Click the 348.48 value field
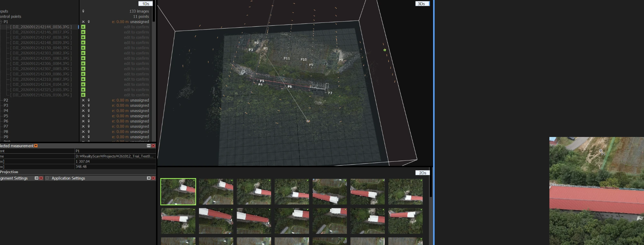Screen dimensions: 644x245 tap(115, 167)
